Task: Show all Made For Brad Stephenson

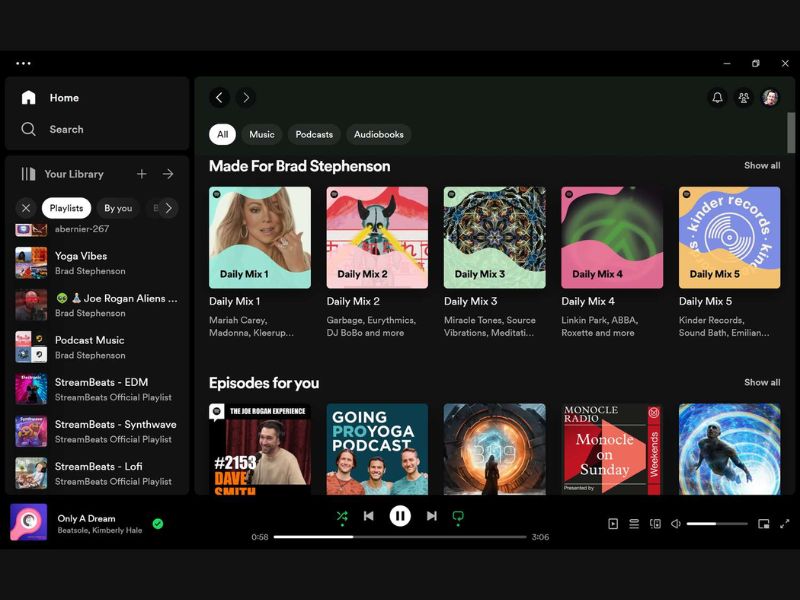Action: [762, 165]
